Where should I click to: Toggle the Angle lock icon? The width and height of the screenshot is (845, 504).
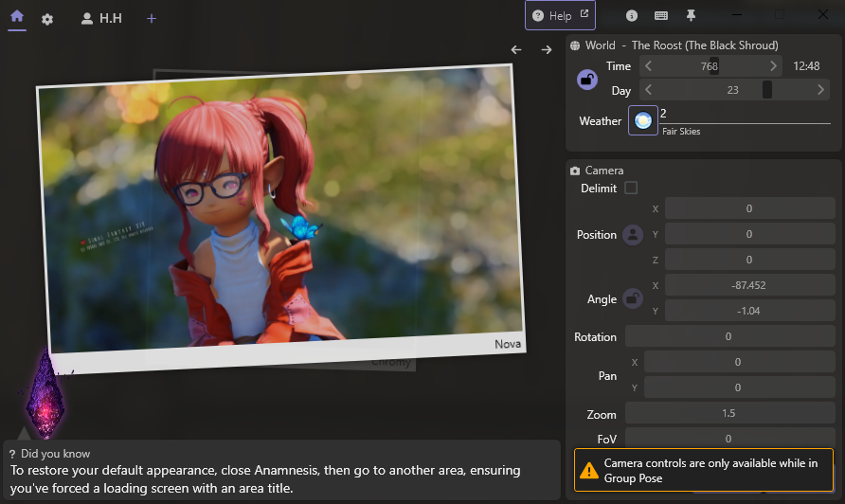(x=633, y=298)
